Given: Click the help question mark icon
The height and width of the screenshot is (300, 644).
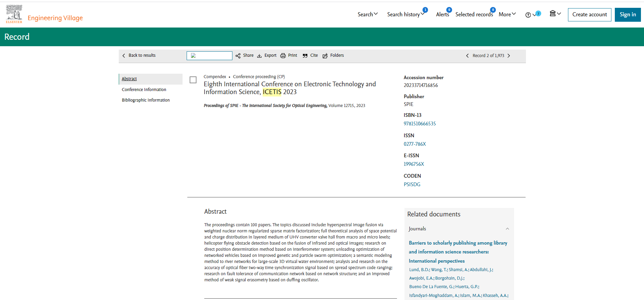Looking at the screenshot, I should click(528, 15).
